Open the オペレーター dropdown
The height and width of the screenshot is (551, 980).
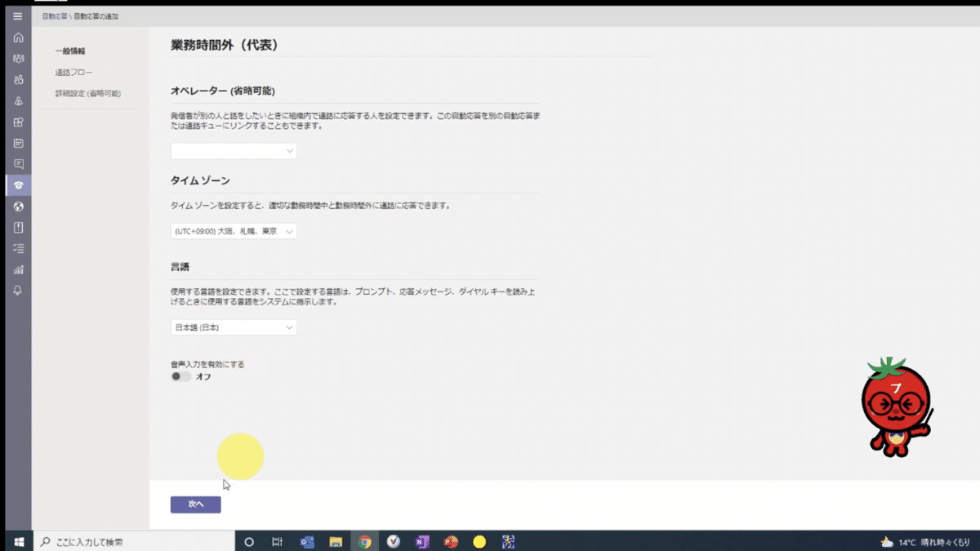pos(234,150)
